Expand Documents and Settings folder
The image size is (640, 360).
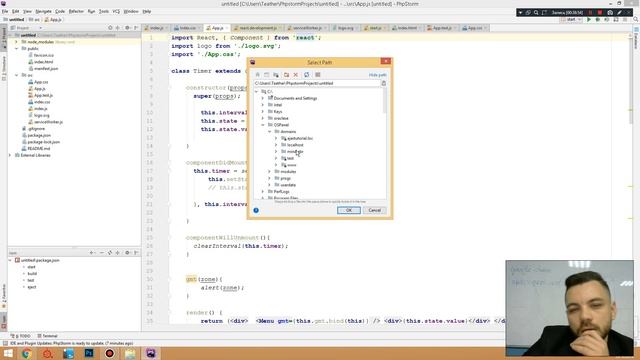[x=263, y=98]
